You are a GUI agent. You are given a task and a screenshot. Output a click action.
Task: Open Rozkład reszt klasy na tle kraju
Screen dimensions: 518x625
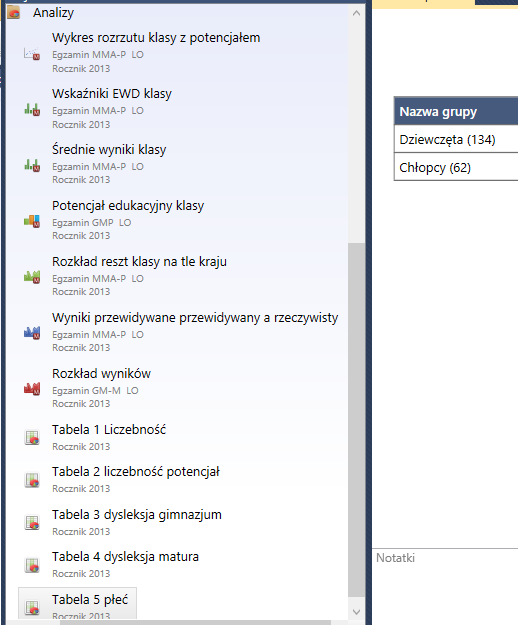[x=139, y=261]
